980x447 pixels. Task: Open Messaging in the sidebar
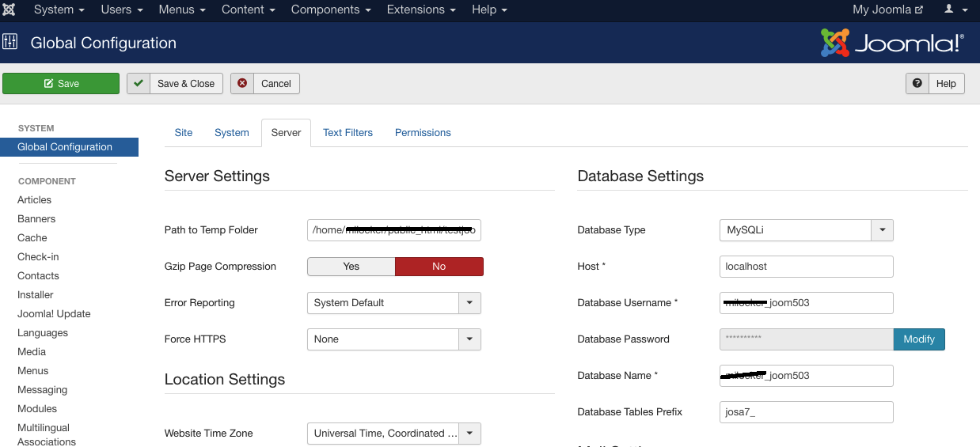coord(42,390)
